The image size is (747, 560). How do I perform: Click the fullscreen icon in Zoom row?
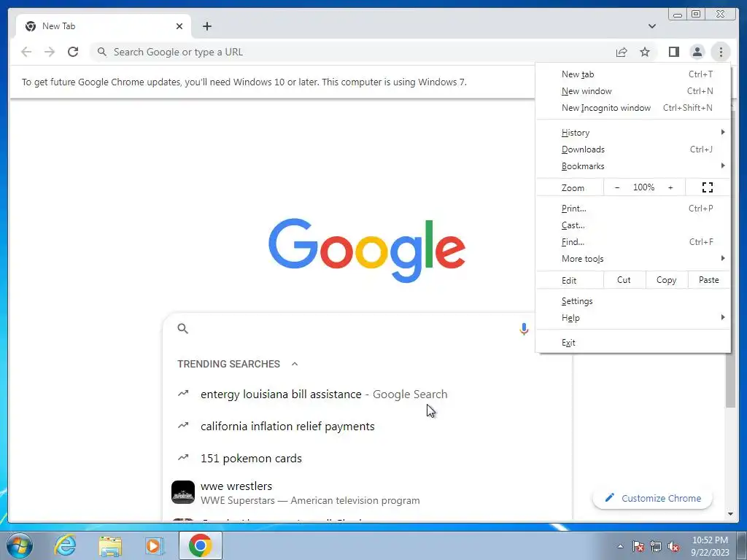click(x=708, y=187)
